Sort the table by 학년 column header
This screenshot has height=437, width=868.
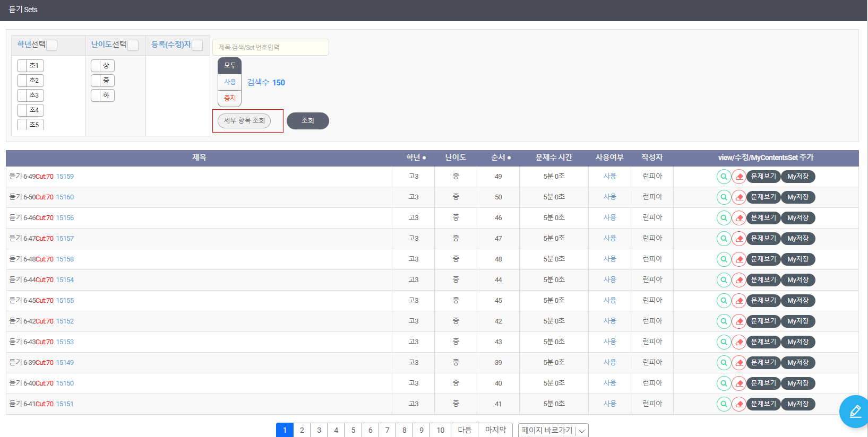coord(416,158)
